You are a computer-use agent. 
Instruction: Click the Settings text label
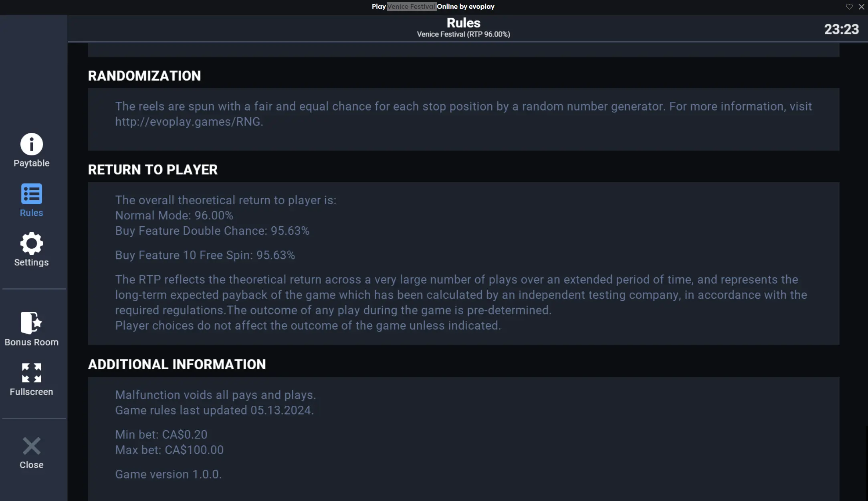tap(32, 263)
